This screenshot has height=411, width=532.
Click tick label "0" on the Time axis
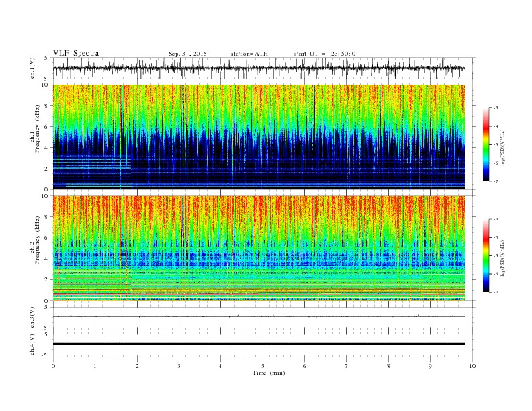(53, 366)
